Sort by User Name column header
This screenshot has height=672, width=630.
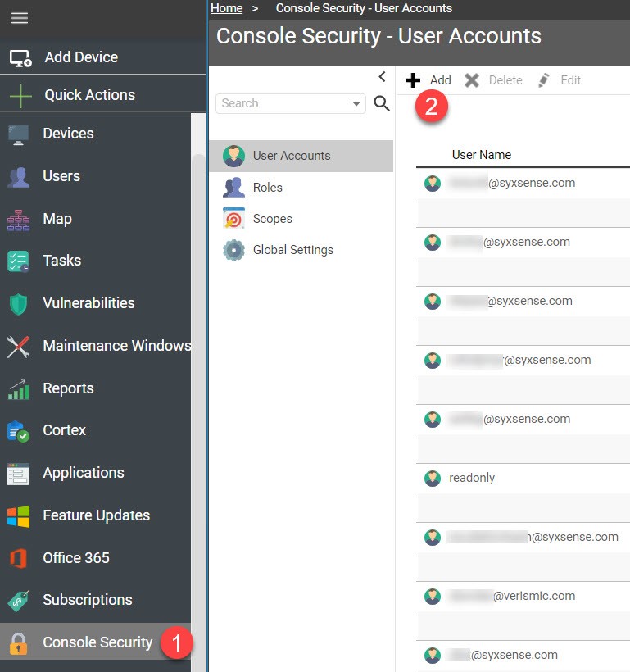482,155
